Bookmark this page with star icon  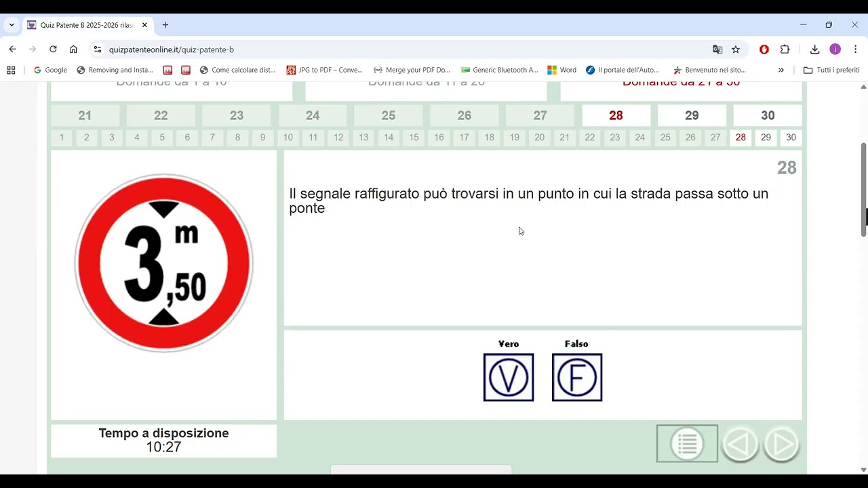(736, 49)
